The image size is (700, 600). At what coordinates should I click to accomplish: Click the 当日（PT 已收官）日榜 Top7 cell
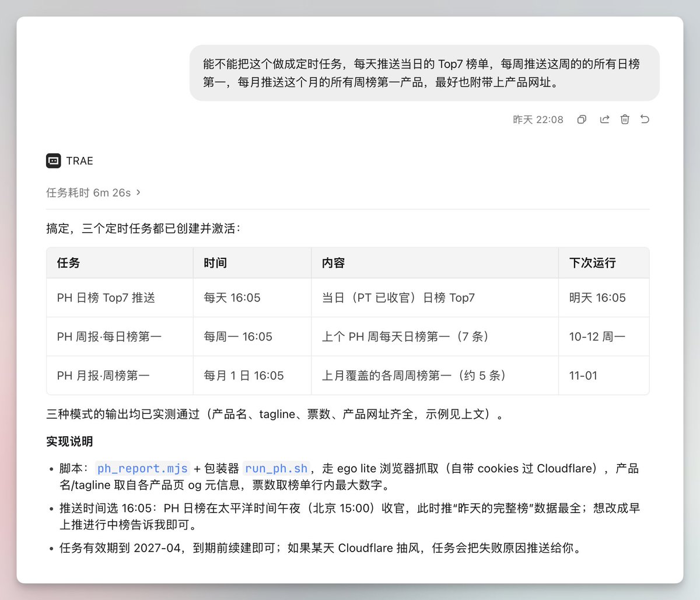pos(435,298)
